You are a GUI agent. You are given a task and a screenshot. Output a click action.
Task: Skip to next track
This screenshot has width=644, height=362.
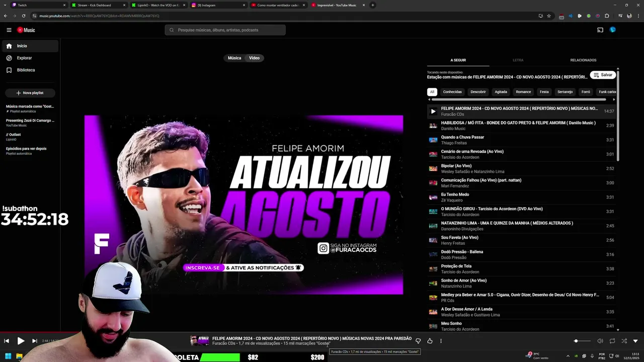click(x=35, y=341)
